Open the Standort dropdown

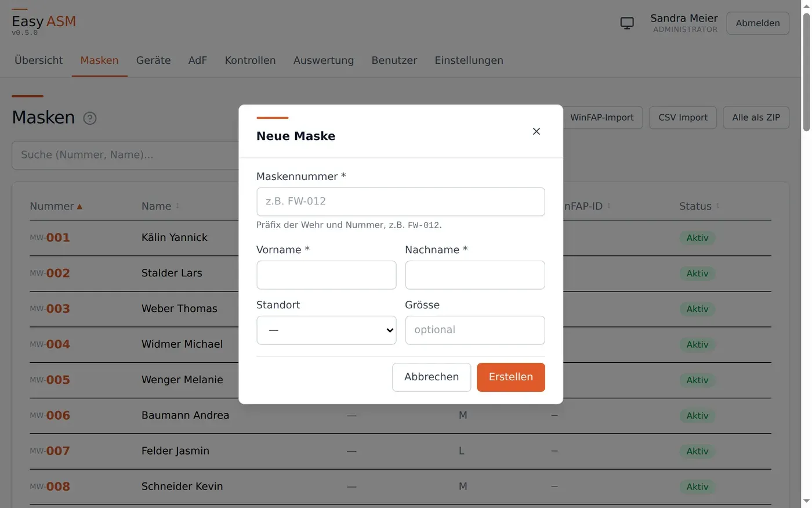(327, 330)
